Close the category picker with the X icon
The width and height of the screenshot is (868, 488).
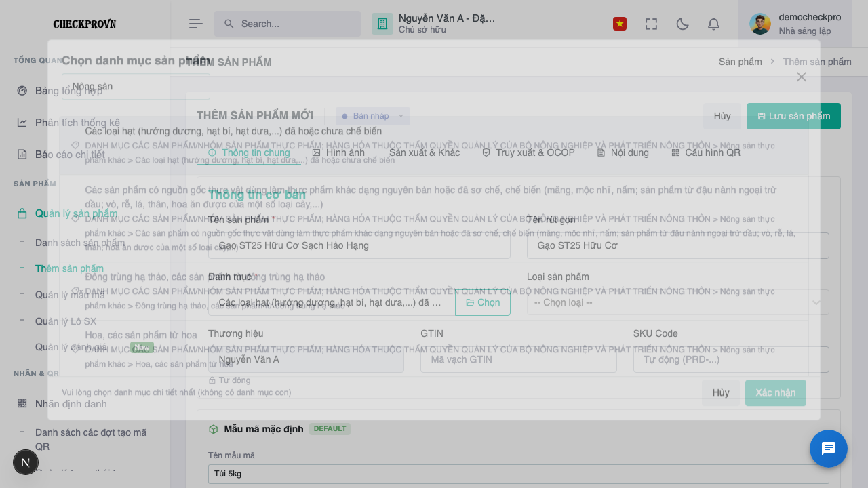[802, 77]
